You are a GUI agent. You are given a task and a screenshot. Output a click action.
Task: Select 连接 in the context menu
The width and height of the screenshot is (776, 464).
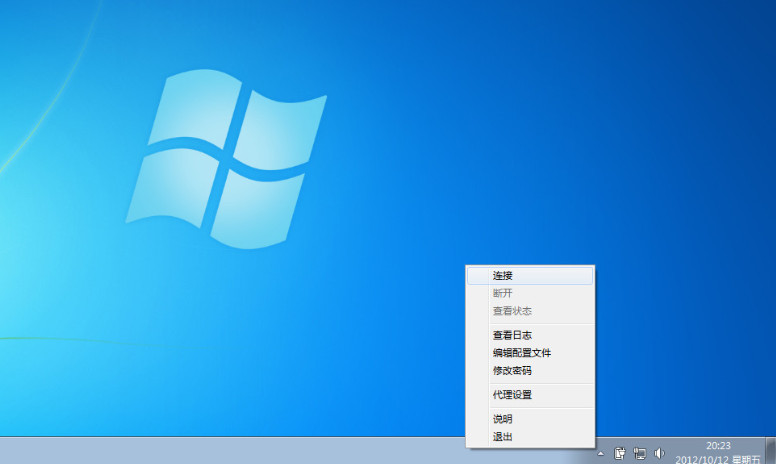[x=530, y=276]
